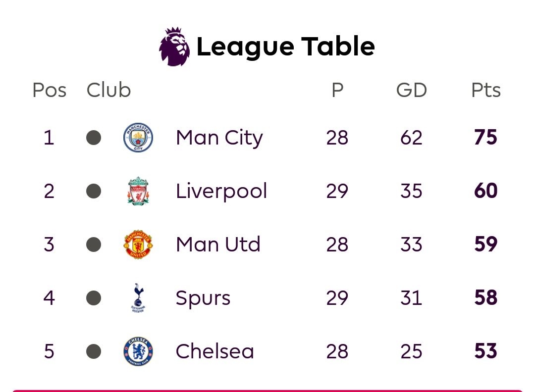535x392 pixels.
Task: Click the Pos column header
Action: click(50, 91)
